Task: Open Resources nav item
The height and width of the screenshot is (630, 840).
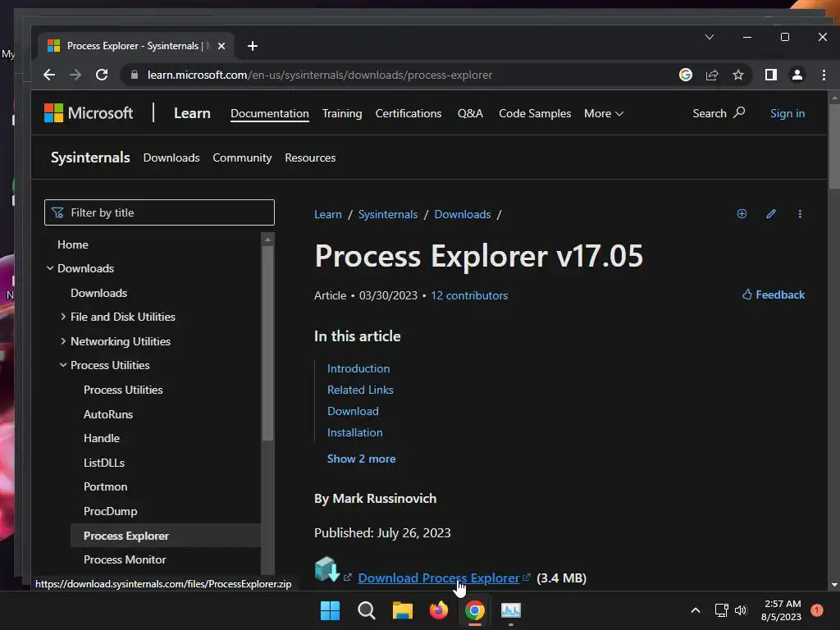Action: [x=310, y=157]
